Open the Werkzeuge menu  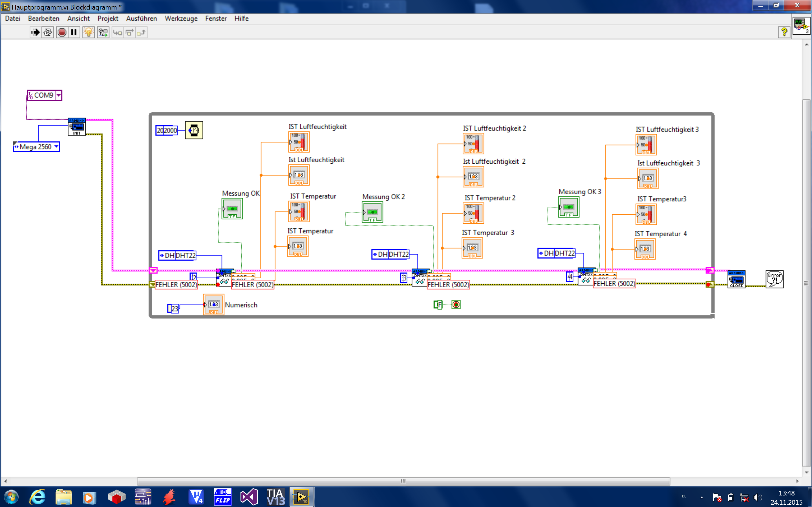181,18
